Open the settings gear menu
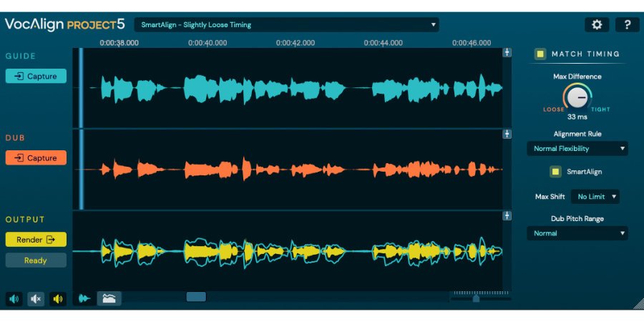The height and width of the screenshot is (322, 644). [x=597, y=24]
